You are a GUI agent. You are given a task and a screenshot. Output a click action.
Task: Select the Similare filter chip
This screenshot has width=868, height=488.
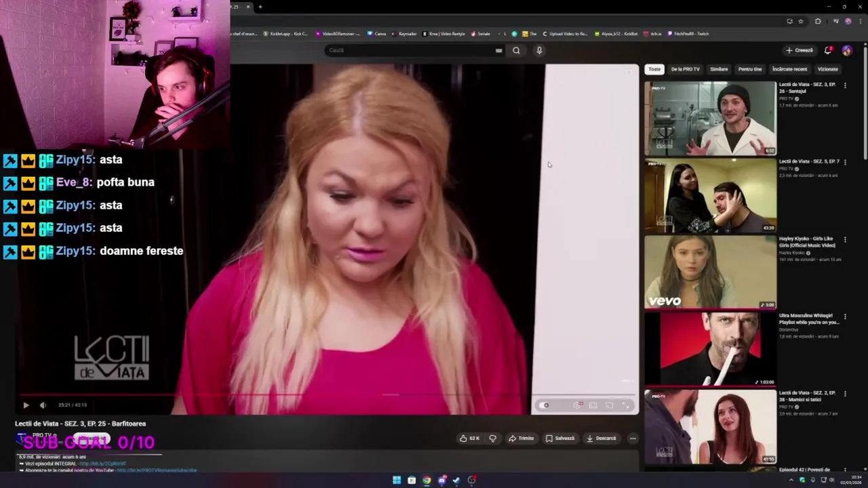(719, 69)
